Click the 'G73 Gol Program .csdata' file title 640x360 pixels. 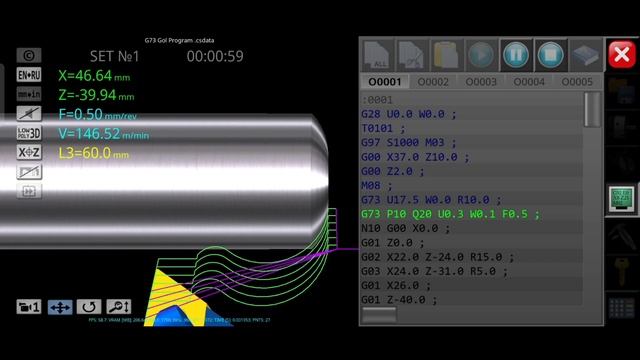click(x=179, y=40)
